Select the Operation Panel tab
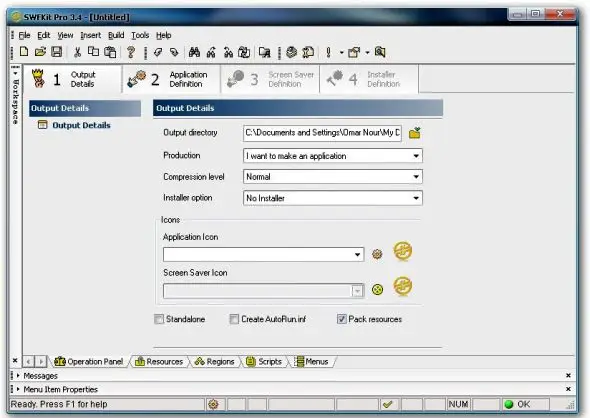This screenshot has height=418, width=590. click(x=89, y=362)
